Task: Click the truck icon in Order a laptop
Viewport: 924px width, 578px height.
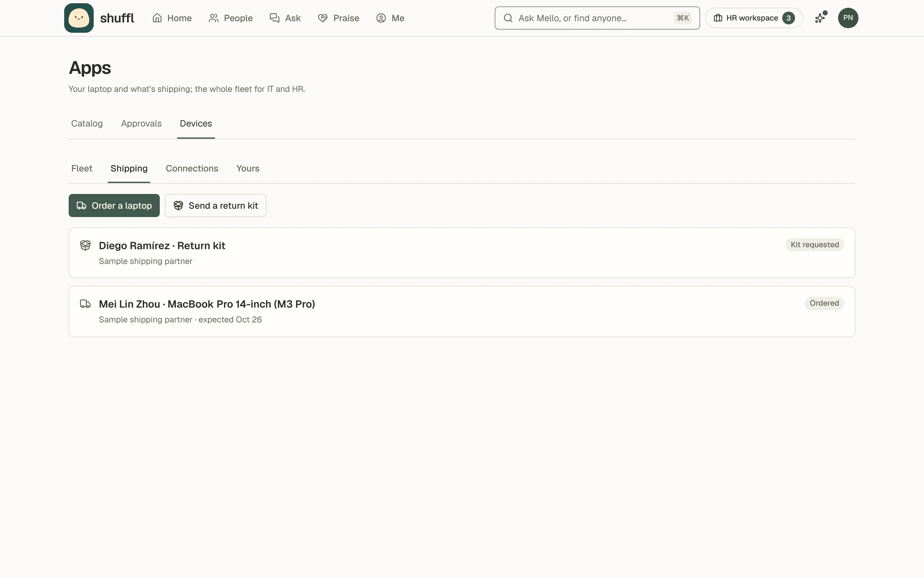Action: [81, 206]
